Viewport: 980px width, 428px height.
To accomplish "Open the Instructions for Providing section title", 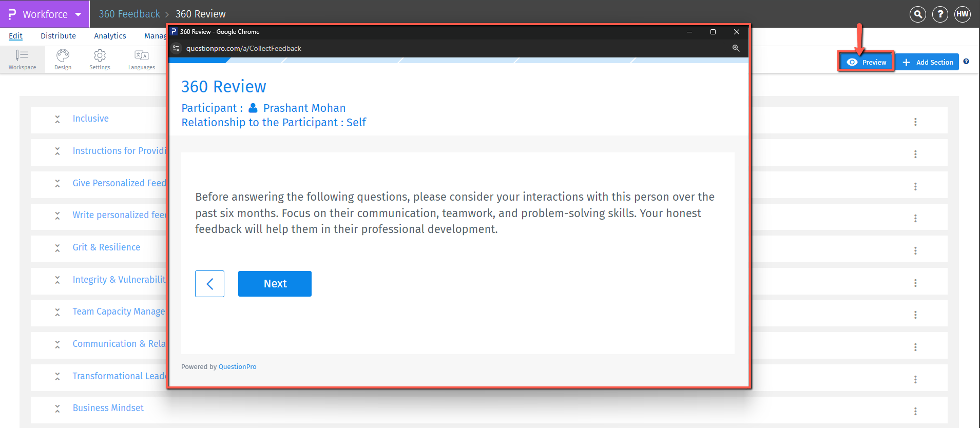I will [119, 151].
